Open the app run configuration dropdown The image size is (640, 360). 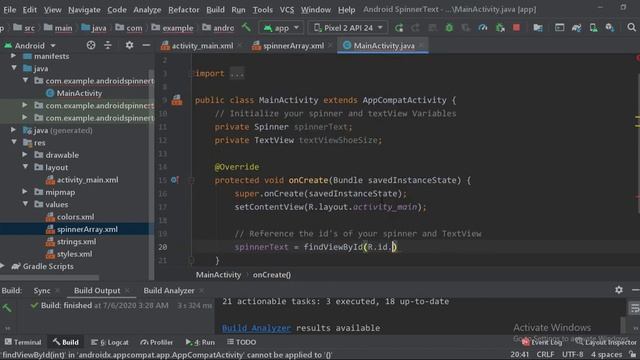pos(281,28)
